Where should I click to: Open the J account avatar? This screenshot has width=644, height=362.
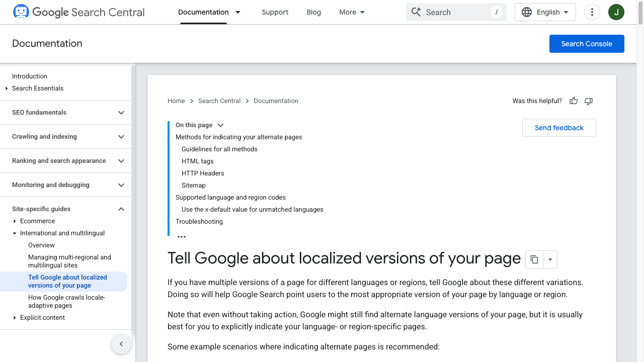click(x=616, y=12)
